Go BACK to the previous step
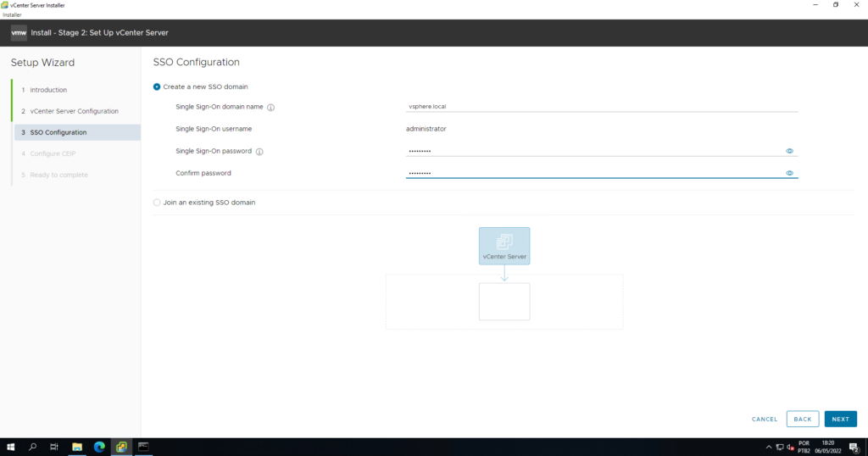 click(802, 419)
